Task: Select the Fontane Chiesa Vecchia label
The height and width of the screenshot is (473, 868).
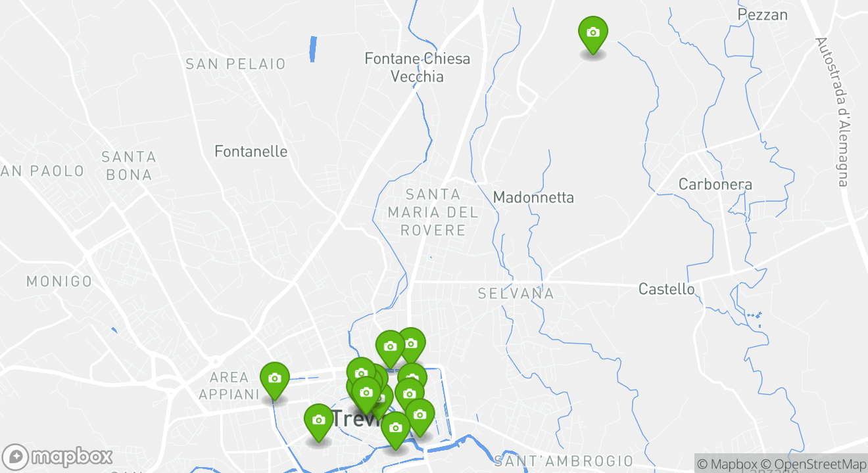Action: [418, 68]
